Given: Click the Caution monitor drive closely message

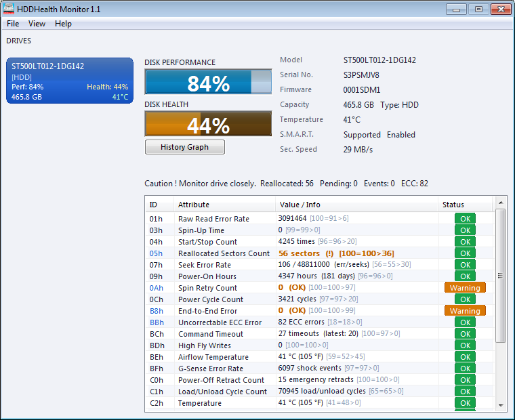Looking at the screenshot, I should tap(200, 183).
